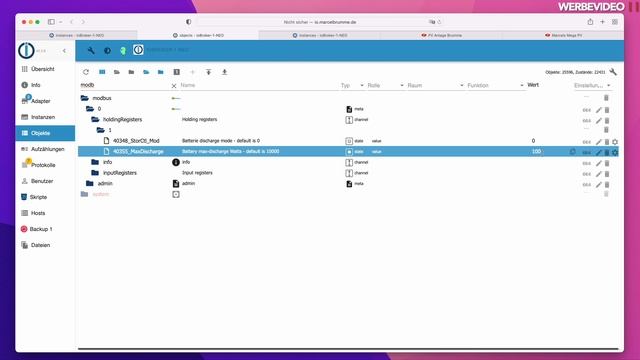The width and height of the screenshot is (640, 360).
Task: Click the greyed plus add-object icon
Action: [192, 72]
